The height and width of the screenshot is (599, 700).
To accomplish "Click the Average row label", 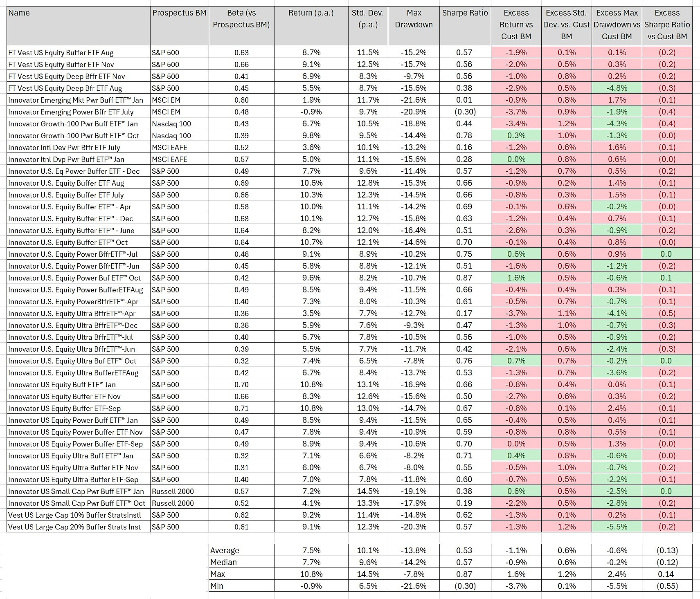I will point(241,550).
